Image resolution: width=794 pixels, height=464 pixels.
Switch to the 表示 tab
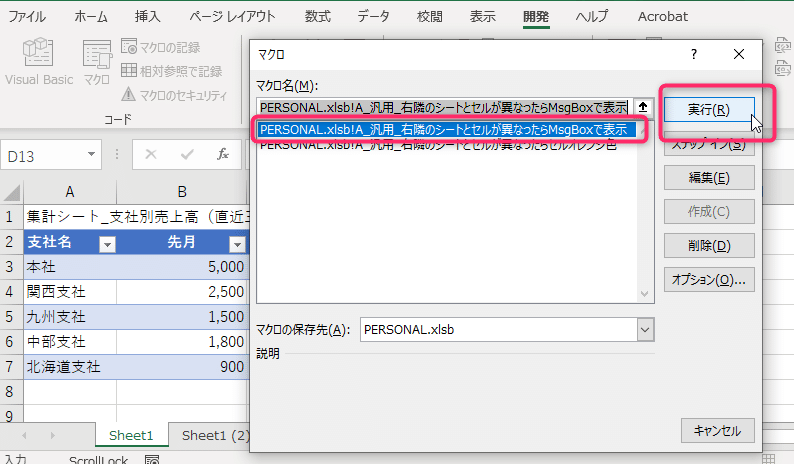tap(482, 17)
